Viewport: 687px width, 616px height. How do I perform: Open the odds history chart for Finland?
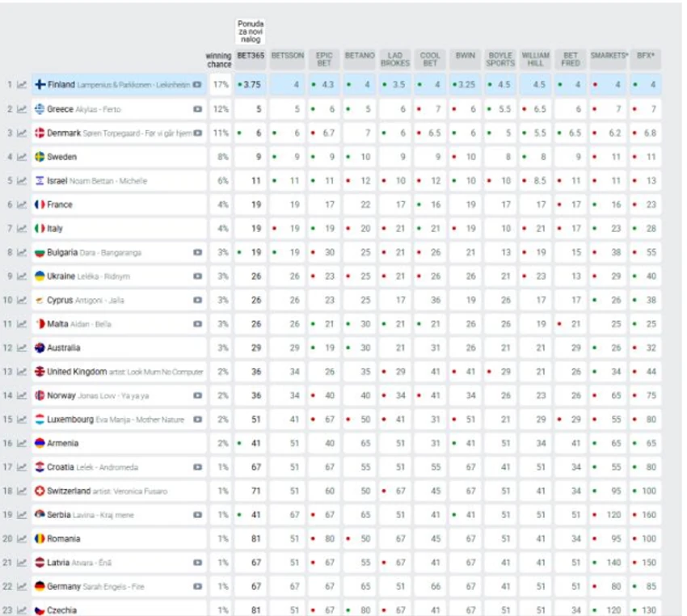(22, 84)
